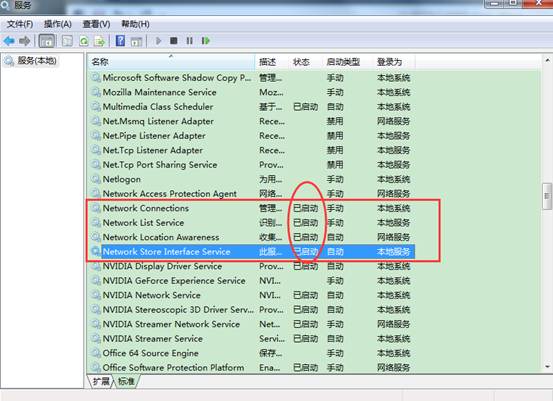Click the blue Back arrow toolbar icon
This screenshot has width=553, height=401.
[x=9, y=41]
